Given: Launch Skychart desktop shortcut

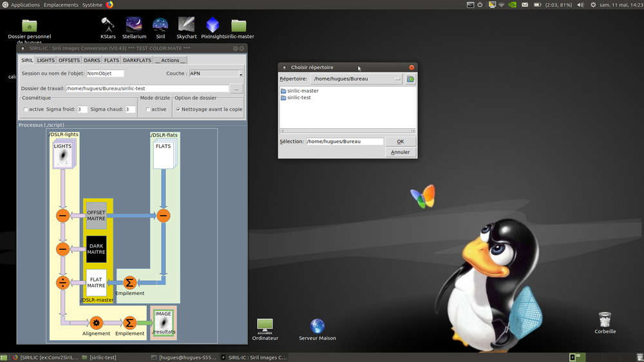Looking at the screenshot, I should 187,28.
